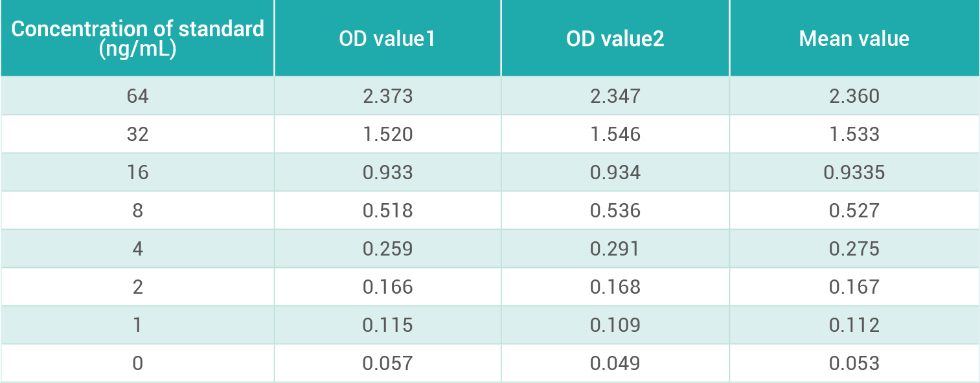Select the 'Mean value' column header
Screen dimensions: 980x383
[x=854, y=39]
